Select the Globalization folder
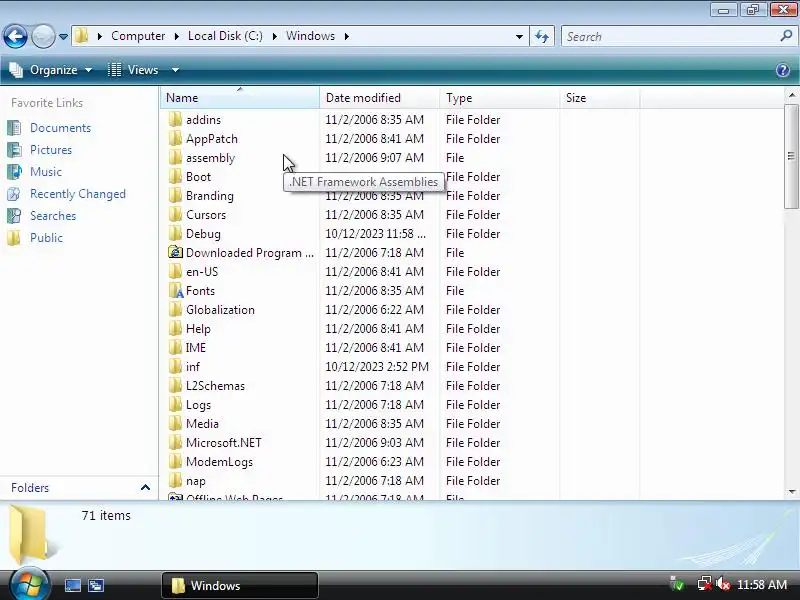Image resolution: width=800 pixels, height=600 pixels. [x=220, y=310]
